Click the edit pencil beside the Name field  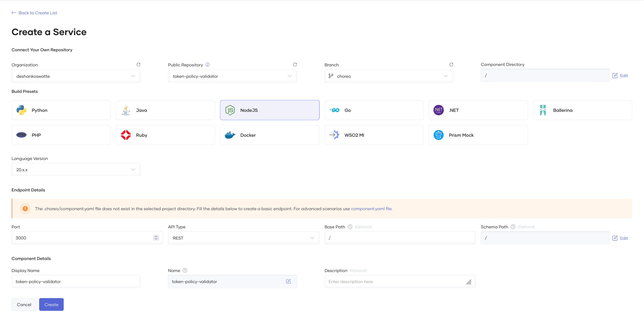click(288, 281)
